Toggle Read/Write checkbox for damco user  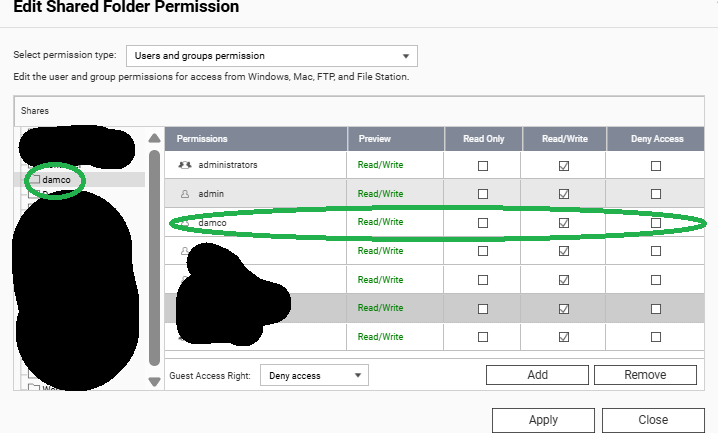coord(564,222)
